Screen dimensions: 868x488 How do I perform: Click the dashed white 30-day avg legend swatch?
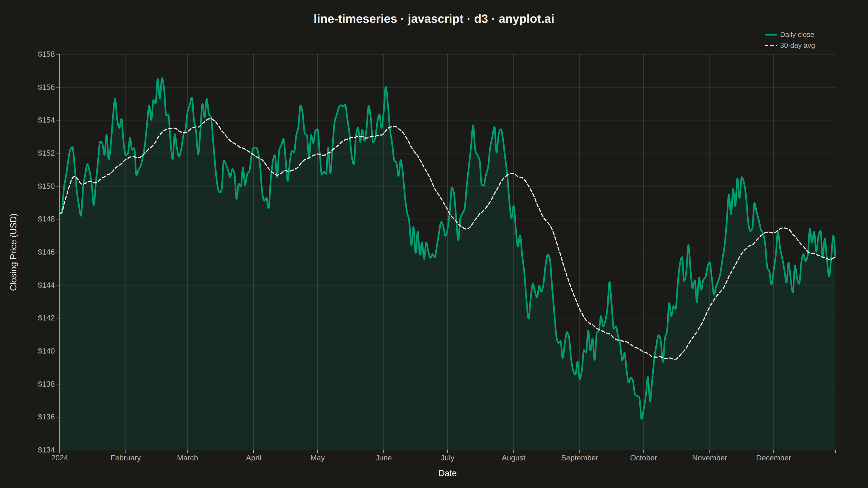pos(771,46)
